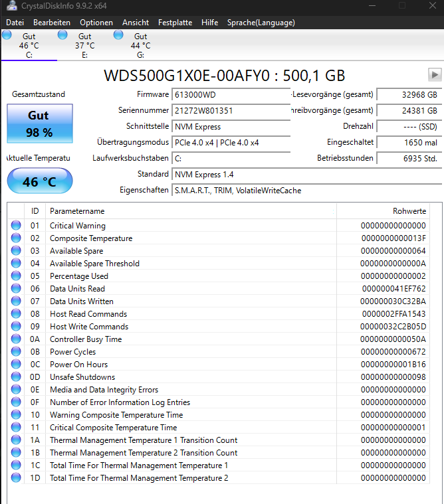444x504 pixels.
Task: Click the CrystalDiskInfo app icon in title bar
Action: click(12, 5)
